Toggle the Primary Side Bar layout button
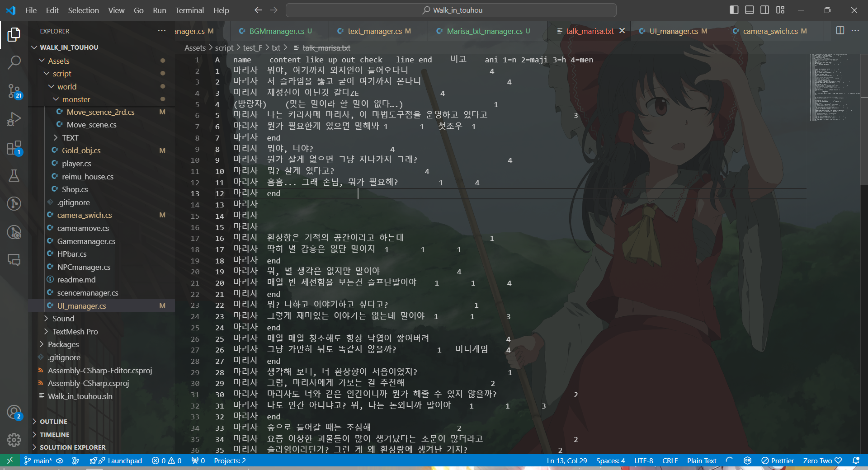This screenshot has width=868, height=470. (734, 10)
